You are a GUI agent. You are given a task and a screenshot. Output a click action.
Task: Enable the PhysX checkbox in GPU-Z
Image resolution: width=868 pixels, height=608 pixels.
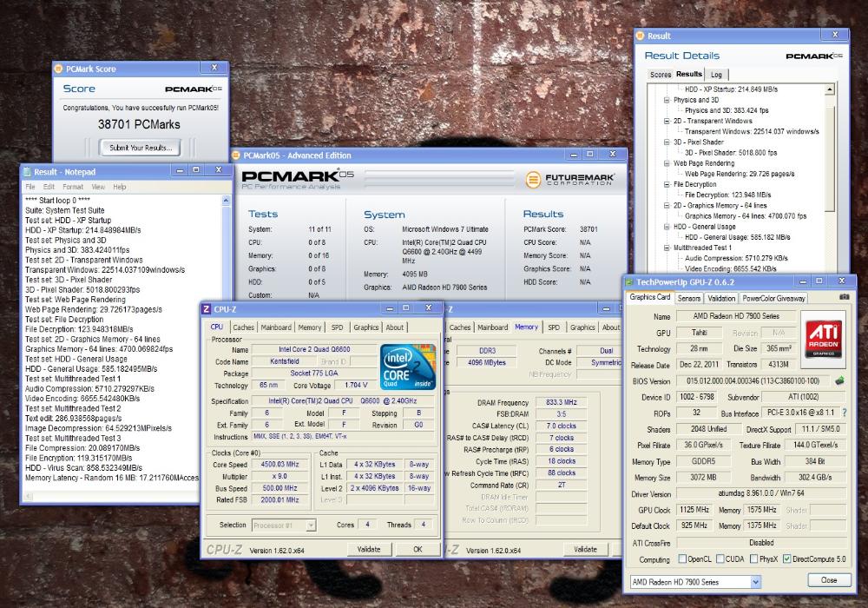(x=753, y=558)
